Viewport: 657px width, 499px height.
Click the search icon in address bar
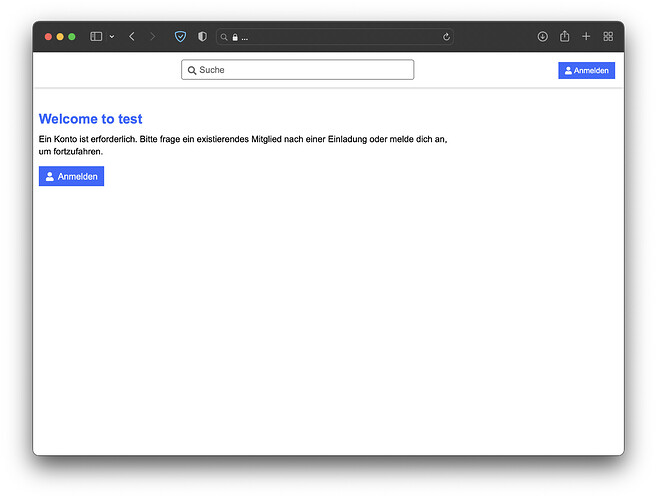tap(224, 37)
